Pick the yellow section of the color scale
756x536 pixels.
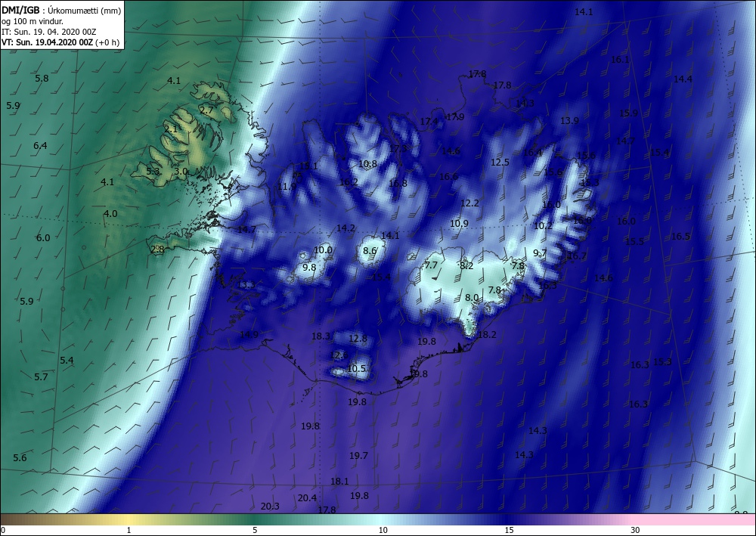(128, 519)
